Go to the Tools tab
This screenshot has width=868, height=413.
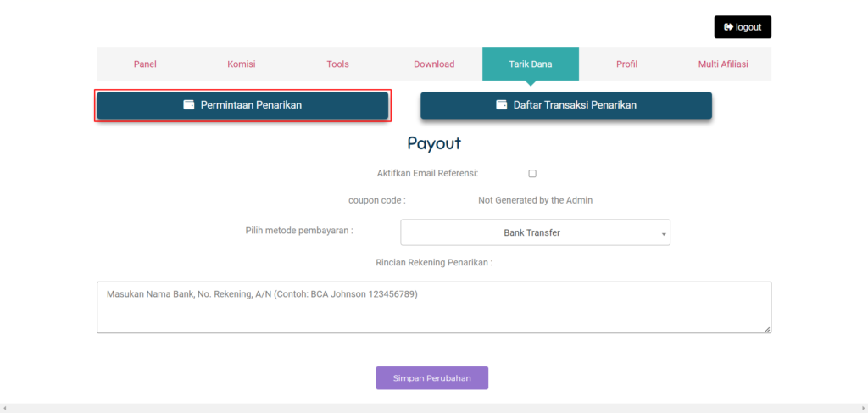[x=337, y=64]
